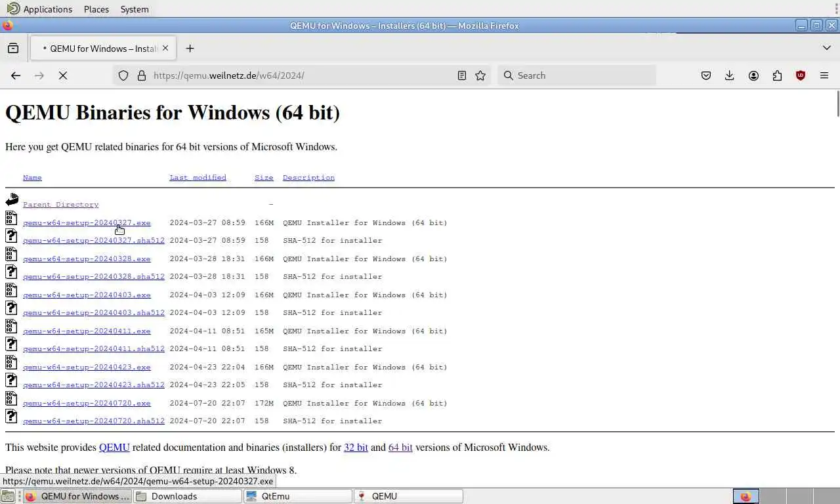Open the Extensions puzzle icon

777,75
